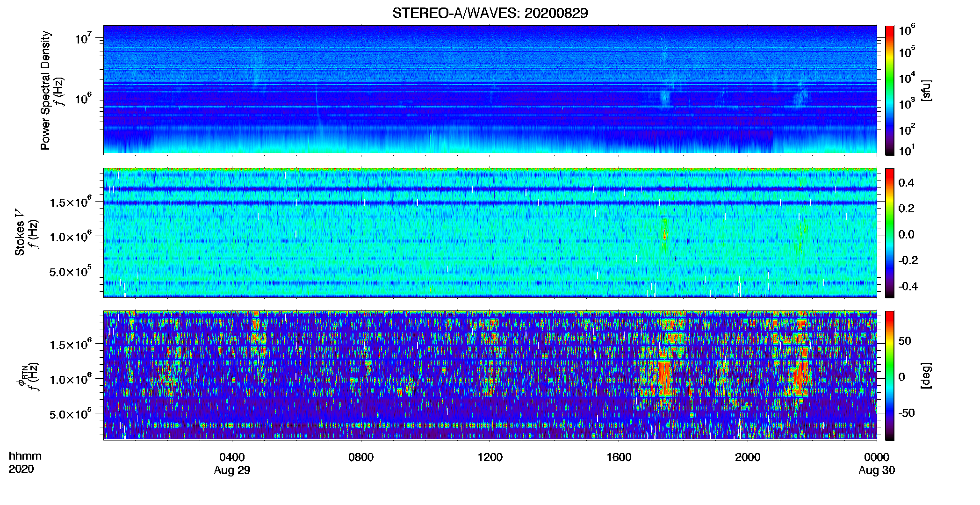Click the "0800" time axis label
Viewport: 980px width, 505px height.
[361, 457]
